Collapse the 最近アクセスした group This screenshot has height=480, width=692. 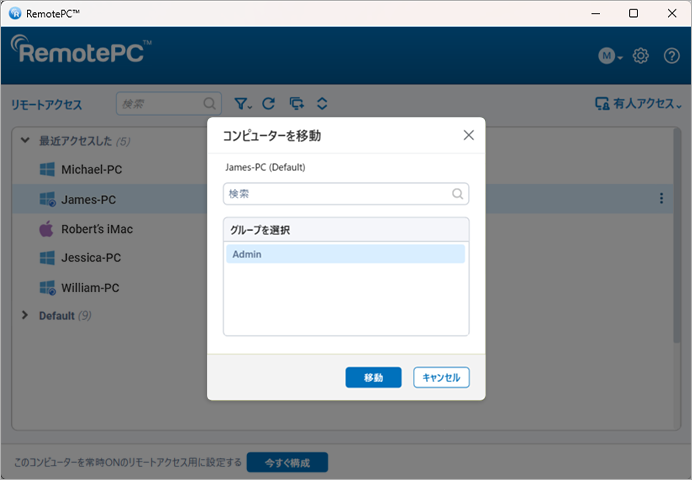point(25,141)
